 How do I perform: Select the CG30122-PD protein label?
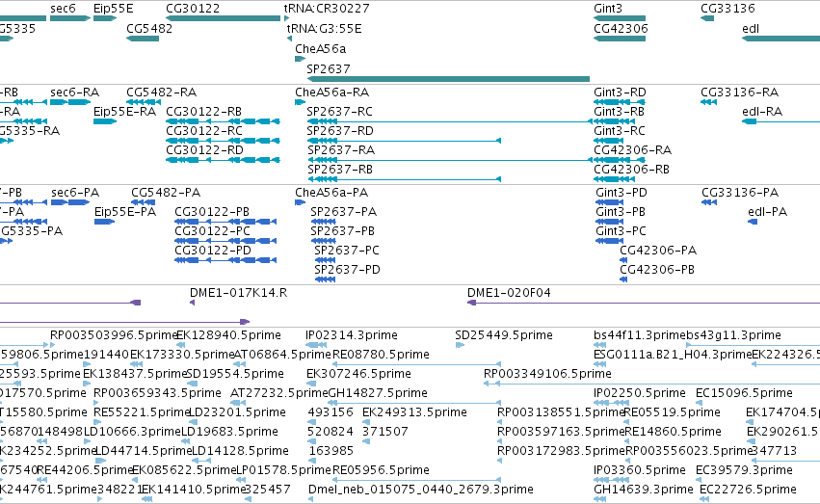(213, 251)
